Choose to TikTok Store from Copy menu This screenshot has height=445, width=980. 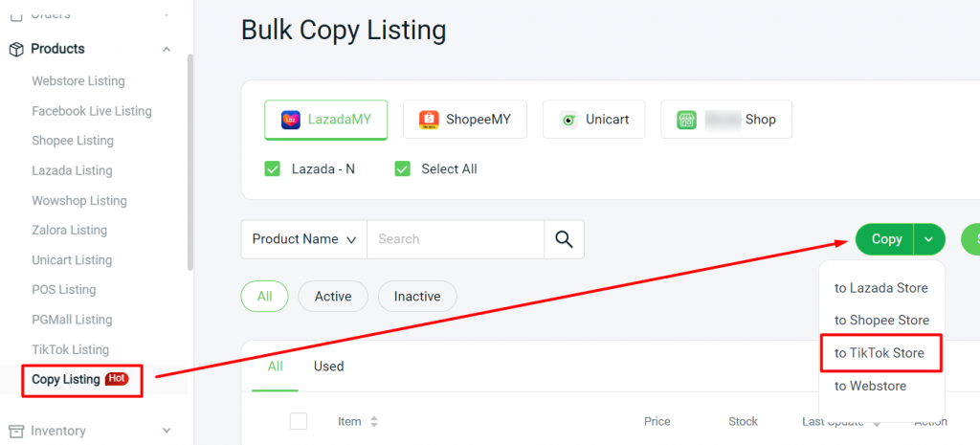tap(880, 353)
